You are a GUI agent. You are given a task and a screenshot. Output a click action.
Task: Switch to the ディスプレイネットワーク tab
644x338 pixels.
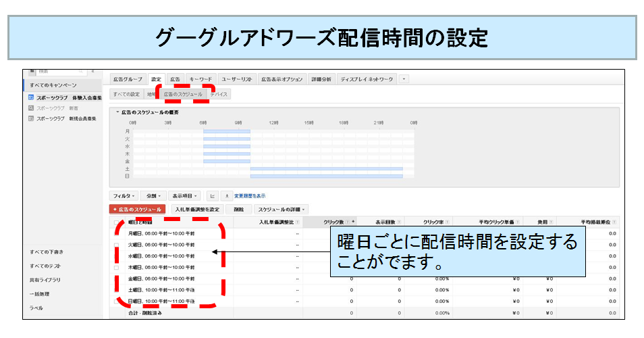(x=367, y=79)
